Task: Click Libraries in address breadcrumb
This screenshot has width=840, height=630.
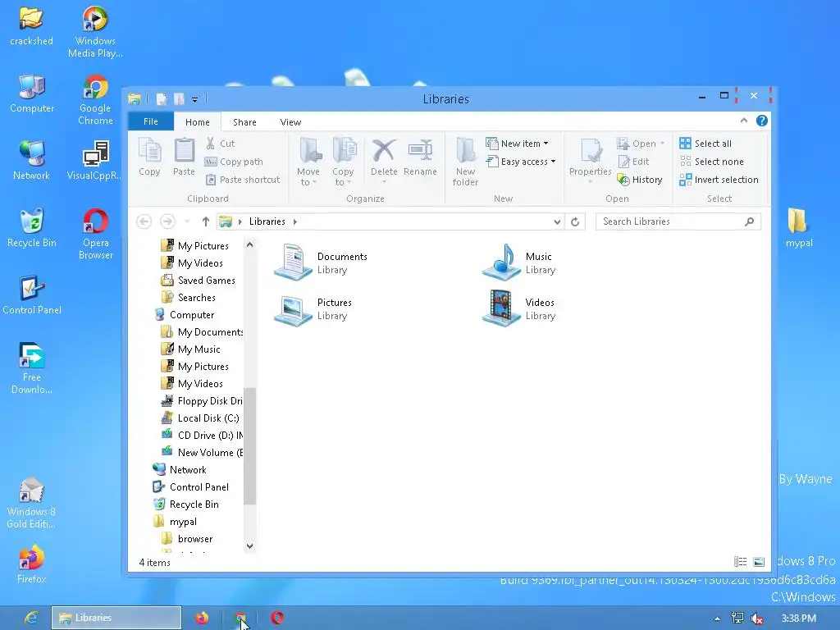Action: (267, 221)
